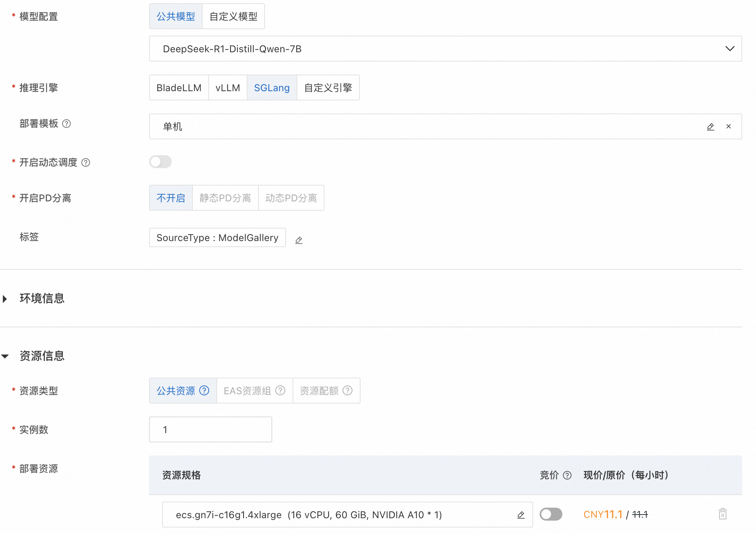Select vLLM inference engine

point(228,88)
